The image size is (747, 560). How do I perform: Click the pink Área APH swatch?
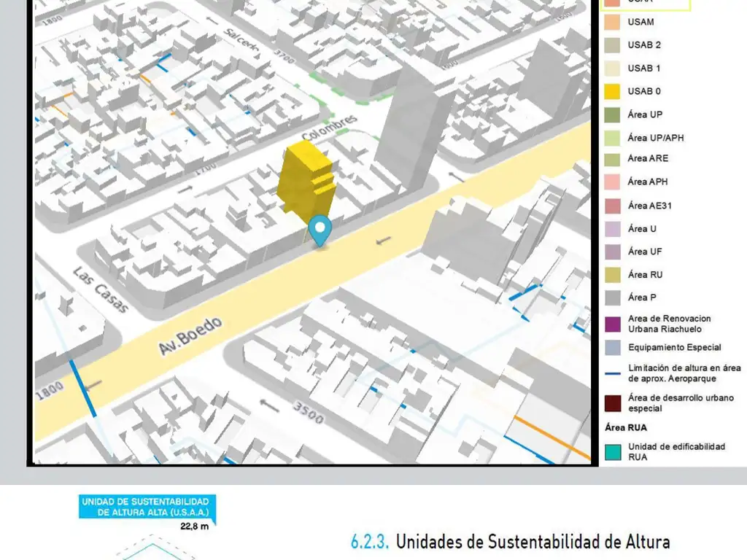(612, 182)
